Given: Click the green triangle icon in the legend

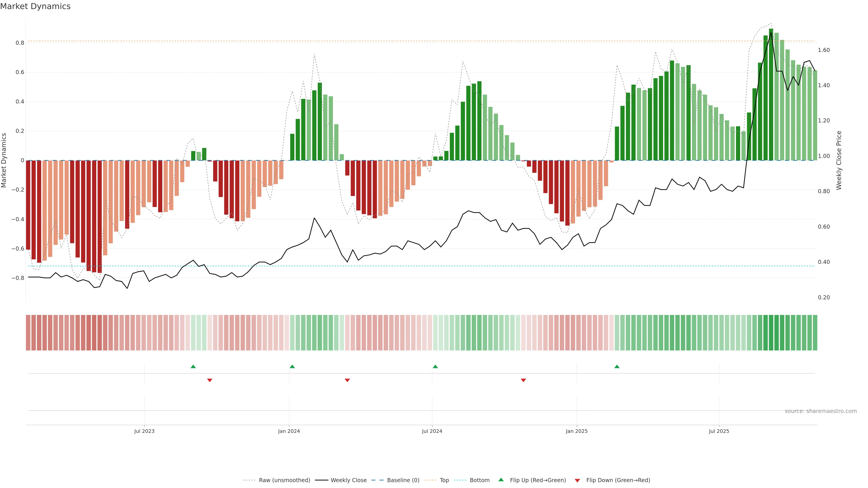Looking at the screenshot, I should point(501,480).
